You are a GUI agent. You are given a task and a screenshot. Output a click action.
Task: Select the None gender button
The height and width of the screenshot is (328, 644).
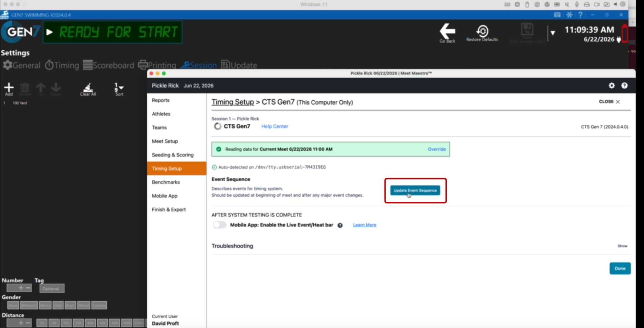[x=13, y=305]
